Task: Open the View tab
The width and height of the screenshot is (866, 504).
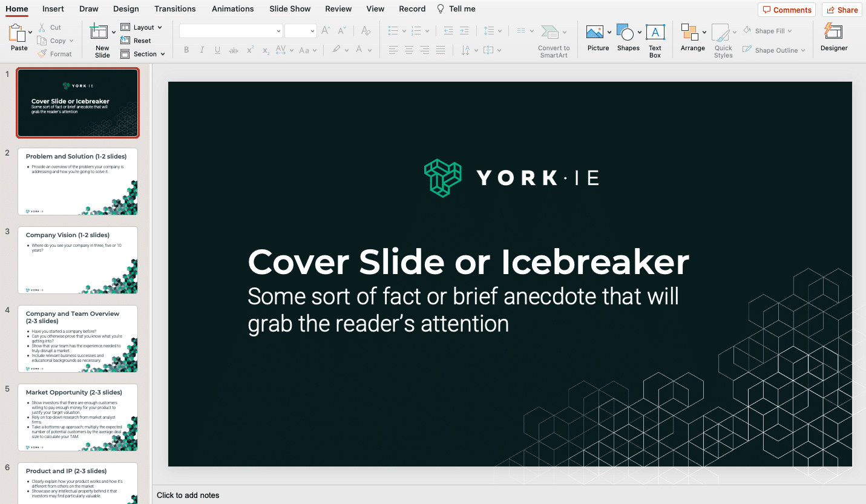Action: pos(375,8)
